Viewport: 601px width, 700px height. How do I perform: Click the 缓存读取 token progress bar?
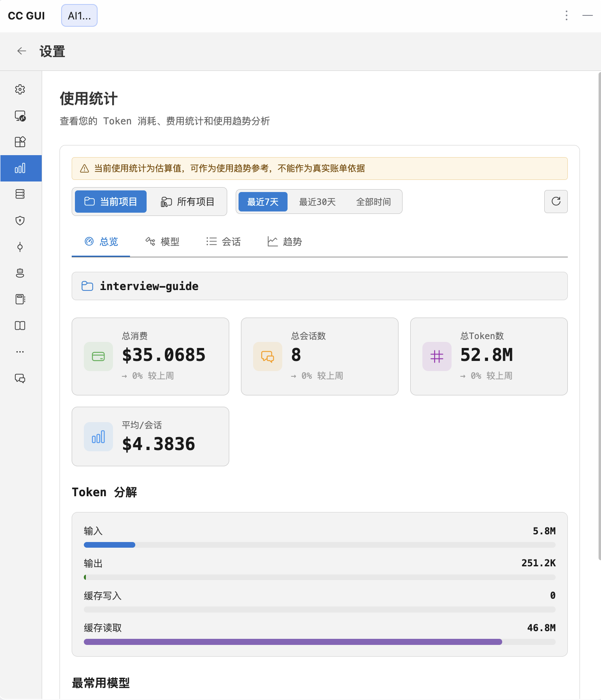pyautogui.click(x=320, y=642)
